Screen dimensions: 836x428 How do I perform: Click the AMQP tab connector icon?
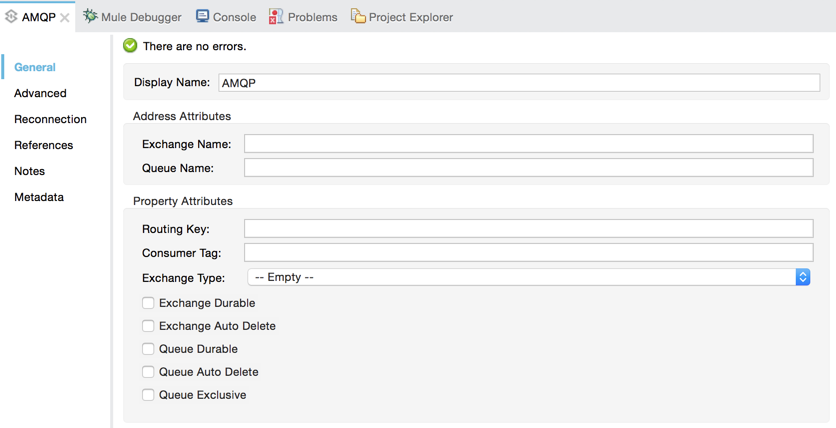(x=11, y=17)
